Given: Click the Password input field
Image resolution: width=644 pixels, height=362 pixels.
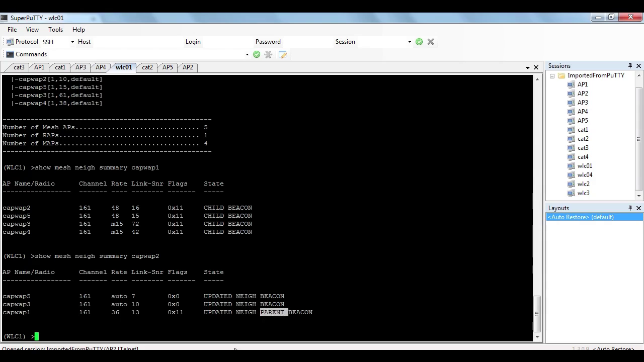Looking at the screenshot, I should pyautogui.click(x=307, y=42).
